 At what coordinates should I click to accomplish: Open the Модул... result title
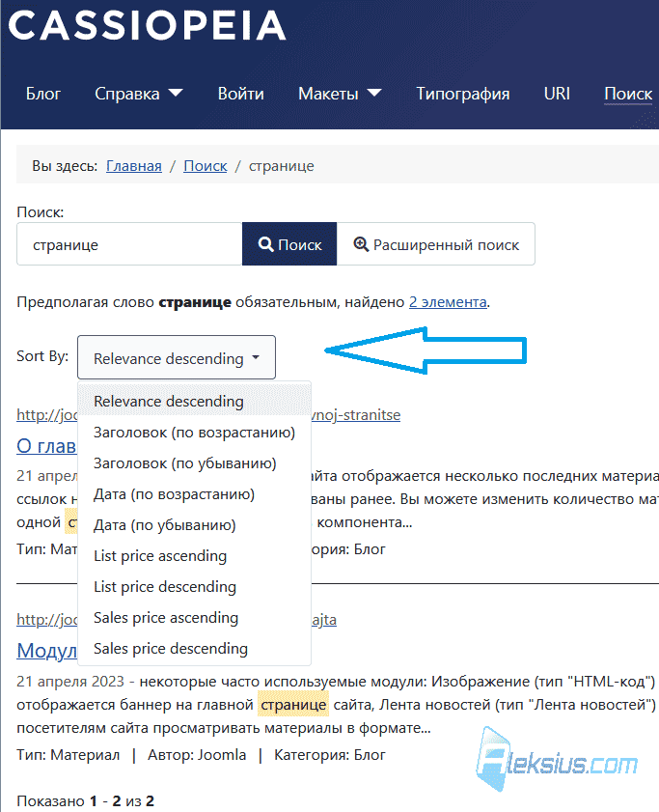[46, 651]
